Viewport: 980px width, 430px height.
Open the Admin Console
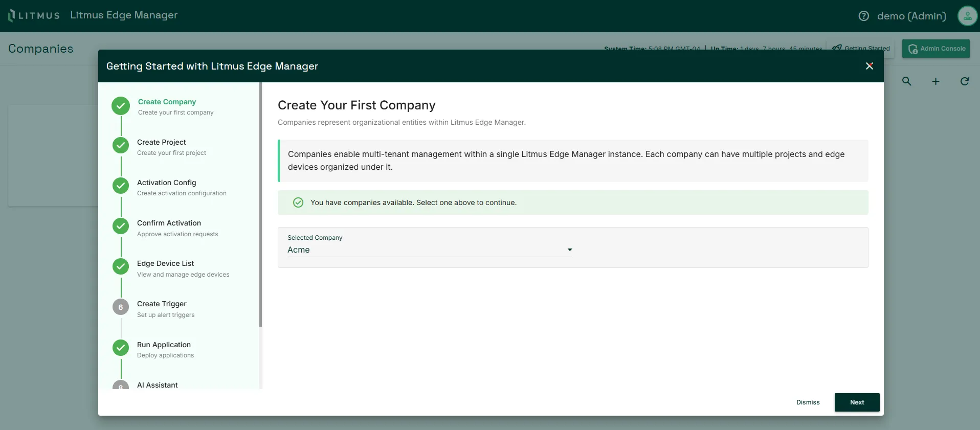(936, 49)
